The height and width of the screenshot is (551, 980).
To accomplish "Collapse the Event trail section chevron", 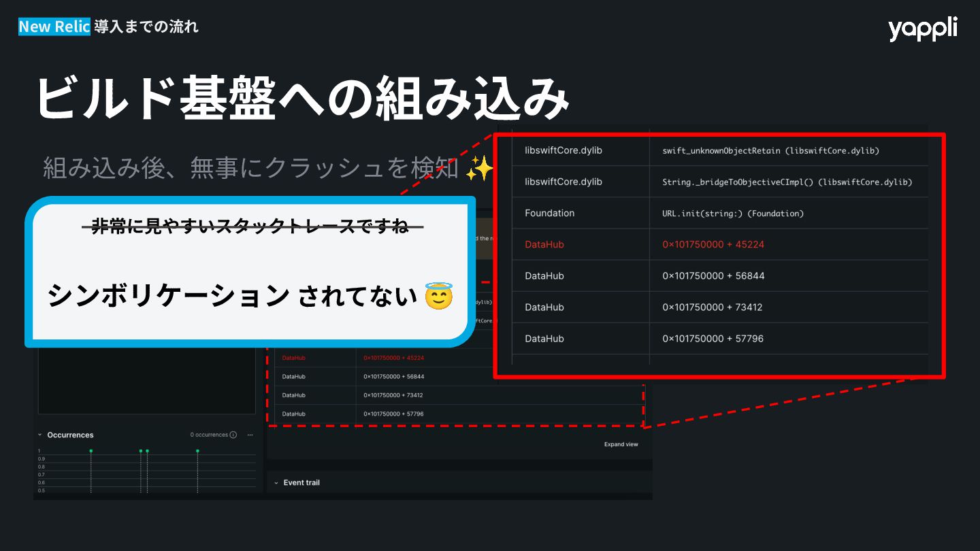I will coord(276,483).
